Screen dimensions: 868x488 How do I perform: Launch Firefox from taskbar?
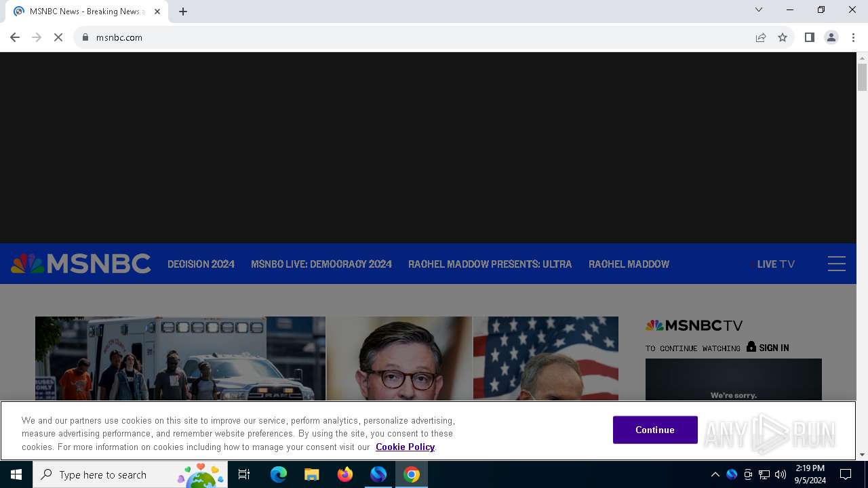pyautogui.click(x=345, y=474)
